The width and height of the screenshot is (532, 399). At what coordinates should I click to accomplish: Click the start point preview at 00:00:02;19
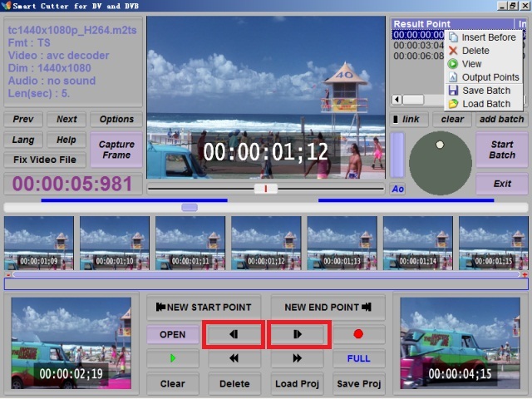point(71,343)
